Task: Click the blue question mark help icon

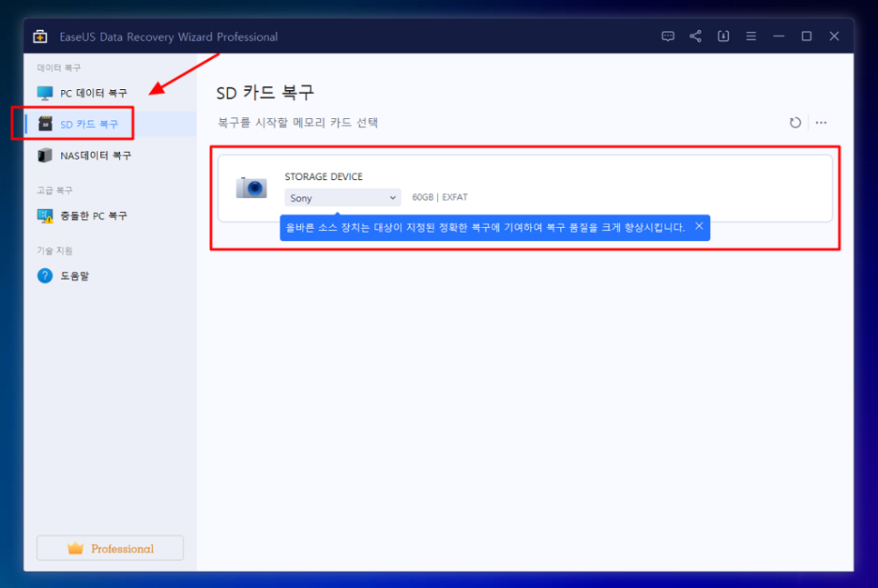Action: point(45,275)
